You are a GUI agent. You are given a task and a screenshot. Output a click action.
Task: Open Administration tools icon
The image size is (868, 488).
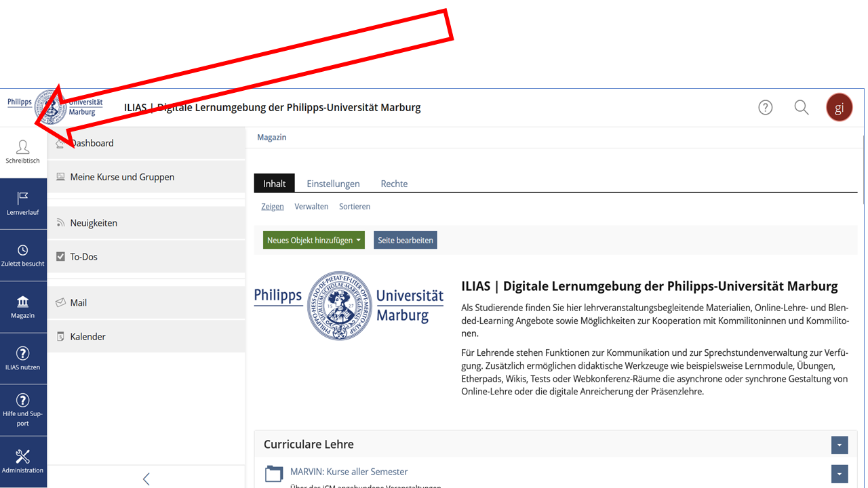pyautogui.click(x=23, y=462)
